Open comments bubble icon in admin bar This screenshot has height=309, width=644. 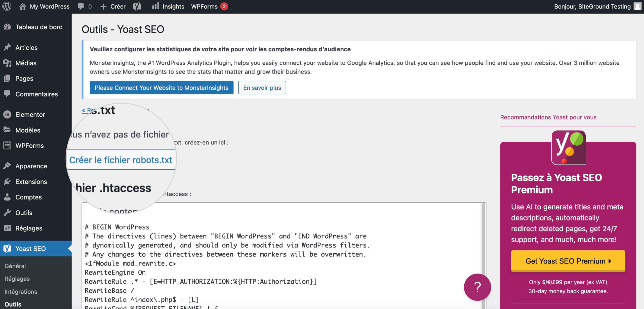(x=80, y=7)
